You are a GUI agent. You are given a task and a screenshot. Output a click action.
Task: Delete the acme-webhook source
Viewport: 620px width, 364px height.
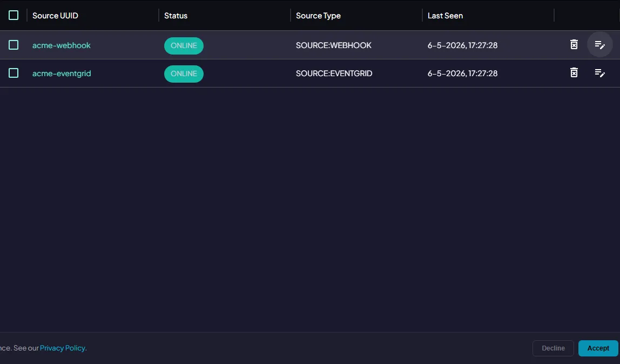tap(574, 45)
